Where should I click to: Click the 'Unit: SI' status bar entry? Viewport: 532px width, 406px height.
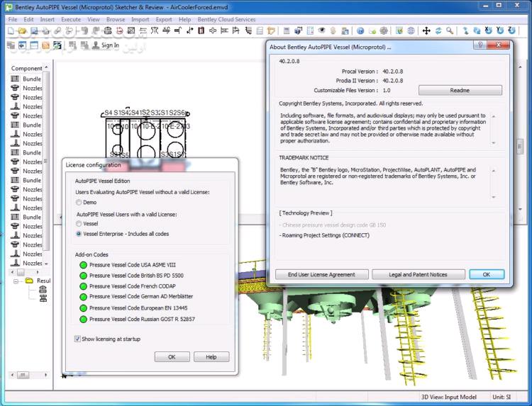[x=501, y=397]
